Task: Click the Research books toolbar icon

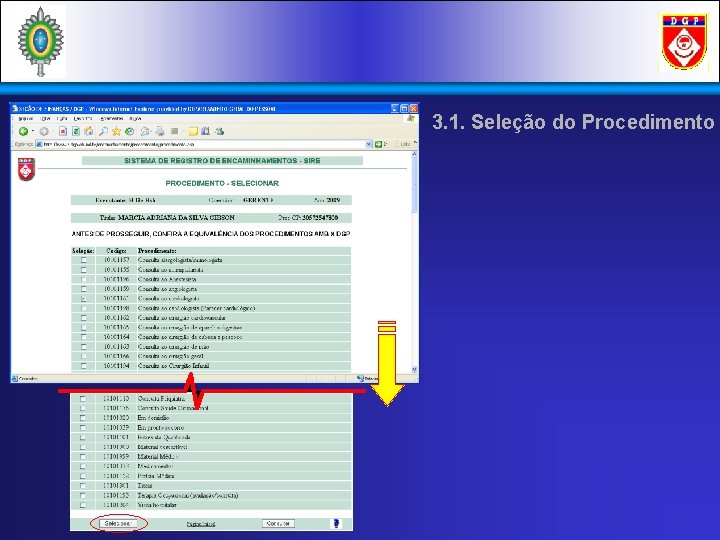Action: point(205,131)
